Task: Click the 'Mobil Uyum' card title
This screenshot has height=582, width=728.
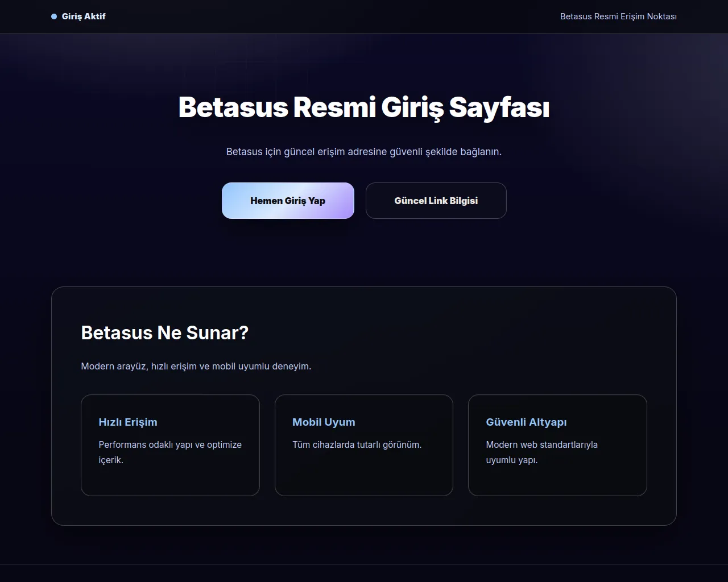Action: (324, 422)
